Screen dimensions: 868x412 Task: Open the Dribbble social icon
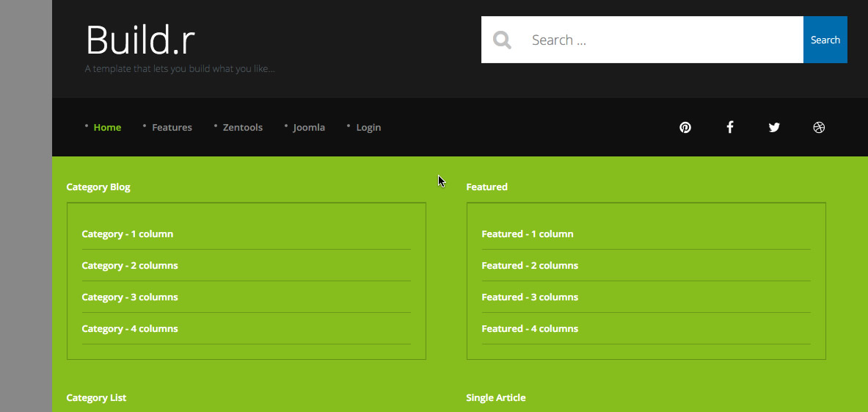(x=819, y=127)
